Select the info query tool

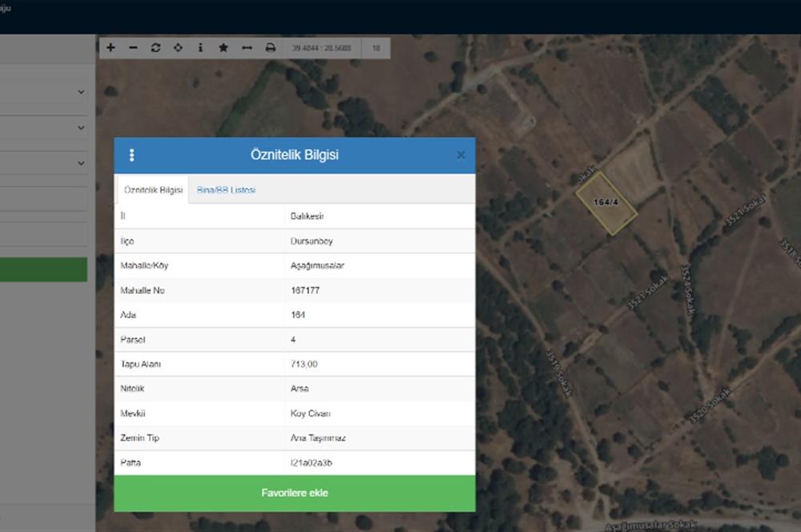200,48
